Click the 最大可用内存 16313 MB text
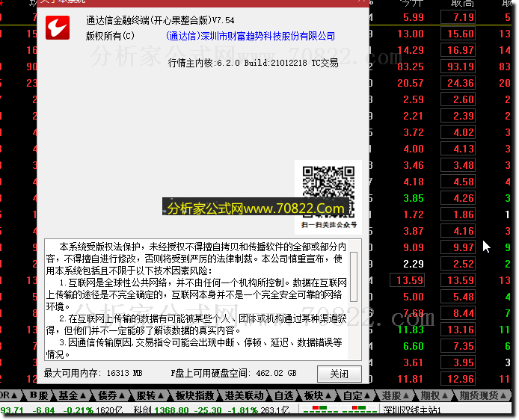Screen dimensions: 519x420 tap(93, 374)
